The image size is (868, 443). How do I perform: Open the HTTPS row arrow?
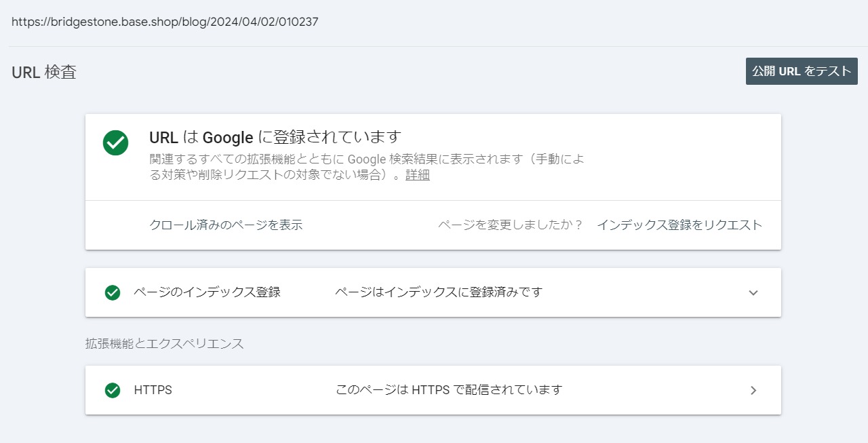[x=753, y=391]
